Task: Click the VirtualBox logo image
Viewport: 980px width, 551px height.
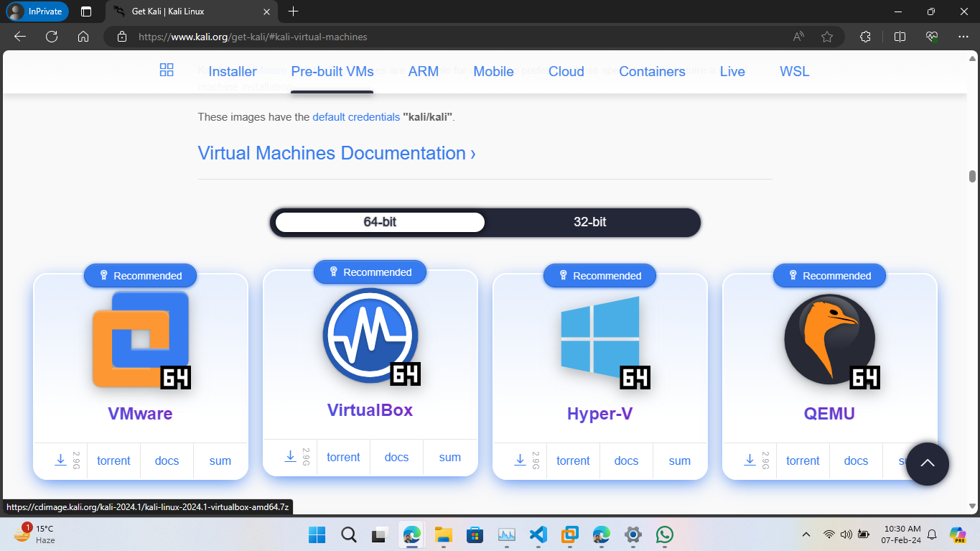Action: pyautogui.click(x=370, y=335)
